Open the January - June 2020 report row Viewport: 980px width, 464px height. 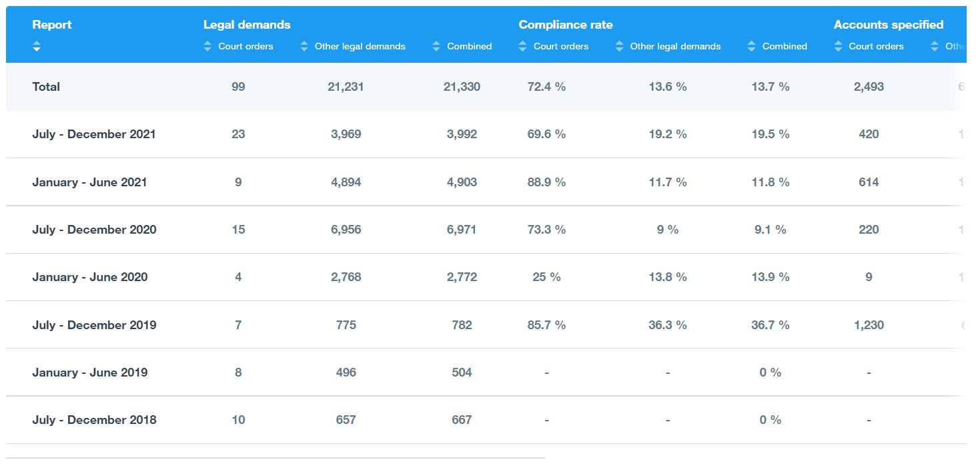[x=89, y=277]
